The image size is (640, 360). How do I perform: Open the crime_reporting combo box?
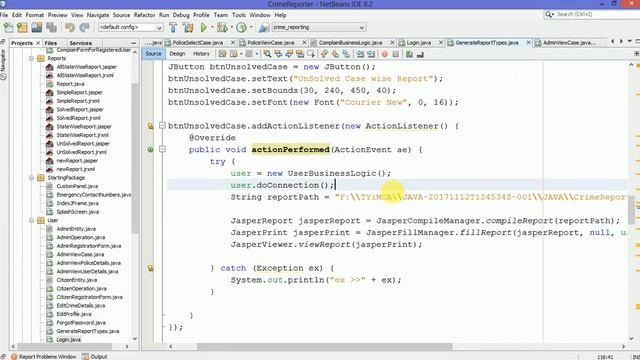(x=318, y=27)
